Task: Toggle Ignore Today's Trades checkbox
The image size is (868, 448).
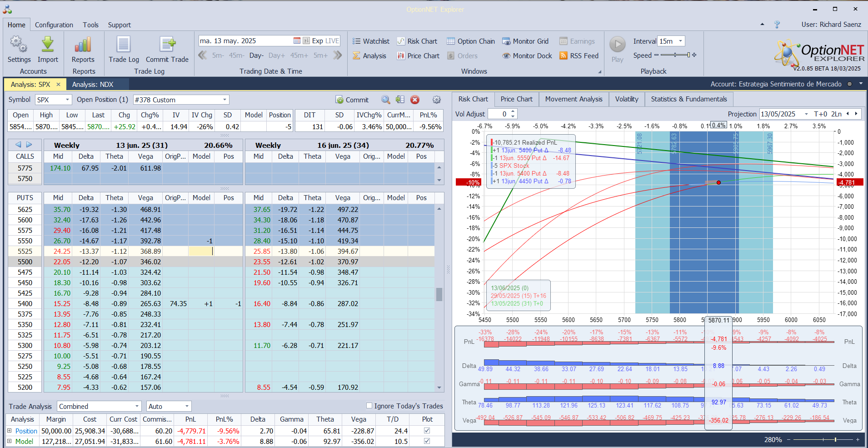Action: pos(369,406)
